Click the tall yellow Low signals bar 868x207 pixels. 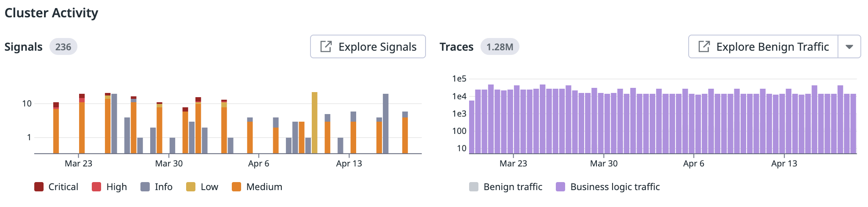pyautogui.click(x=314, y=123)
